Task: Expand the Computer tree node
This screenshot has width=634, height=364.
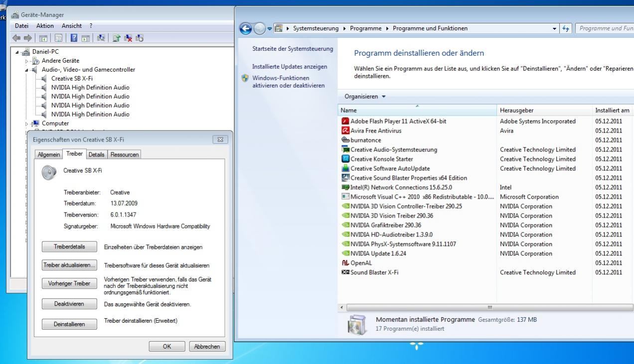Action: click(27, 123)
